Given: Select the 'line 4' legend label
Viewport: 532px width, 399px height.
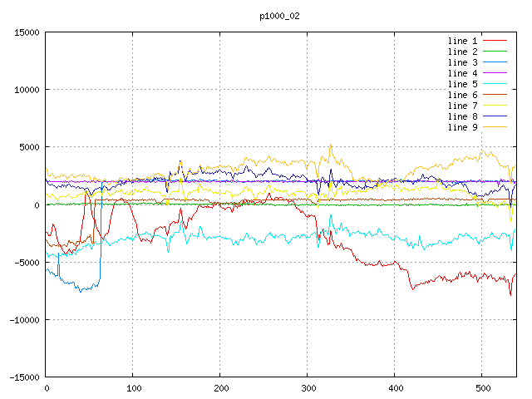Looking at the screenshot, I should [x=463, y=73].
